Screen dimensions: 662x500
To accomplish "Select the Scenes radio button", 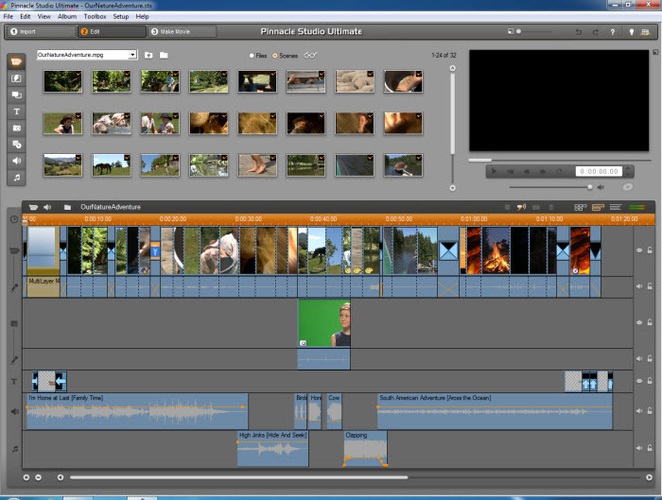I will pos(275,55).
